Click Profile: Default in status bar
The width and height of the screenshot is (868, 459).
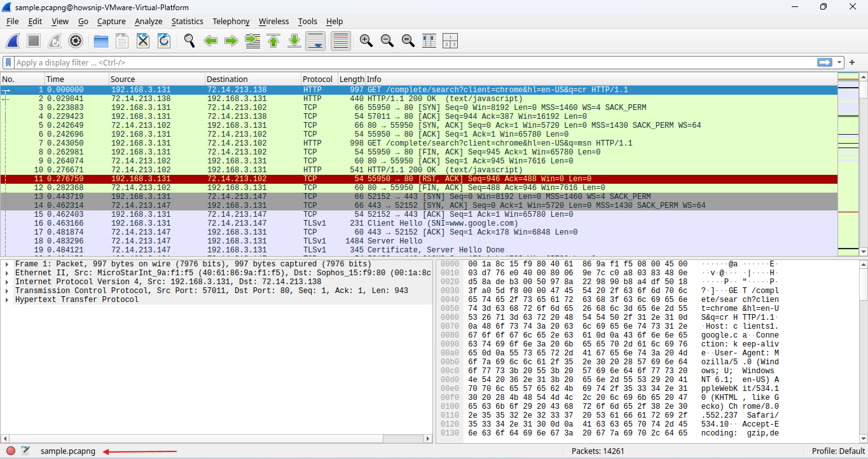[x=838, y=451]
